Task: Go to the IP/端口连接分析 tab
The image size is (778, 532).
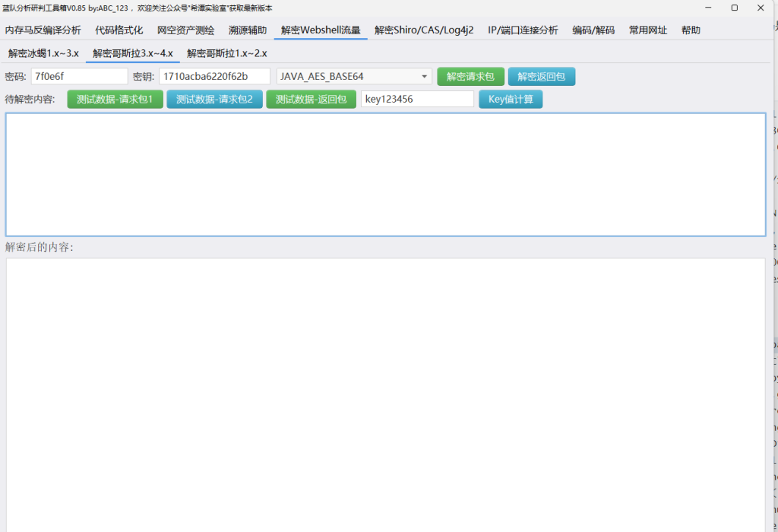Action: [x=523, y=30]
